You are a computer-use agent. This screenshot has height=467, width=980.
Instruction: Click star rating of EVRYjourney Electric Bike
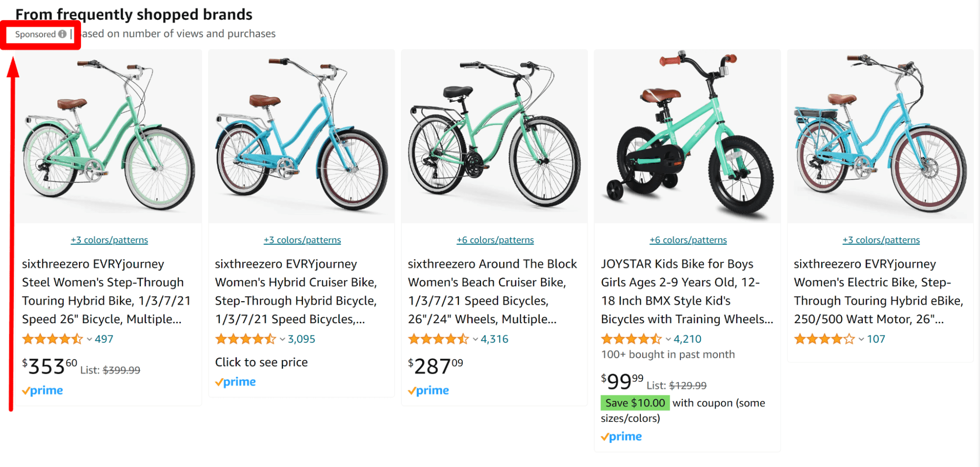pos(824,339)
